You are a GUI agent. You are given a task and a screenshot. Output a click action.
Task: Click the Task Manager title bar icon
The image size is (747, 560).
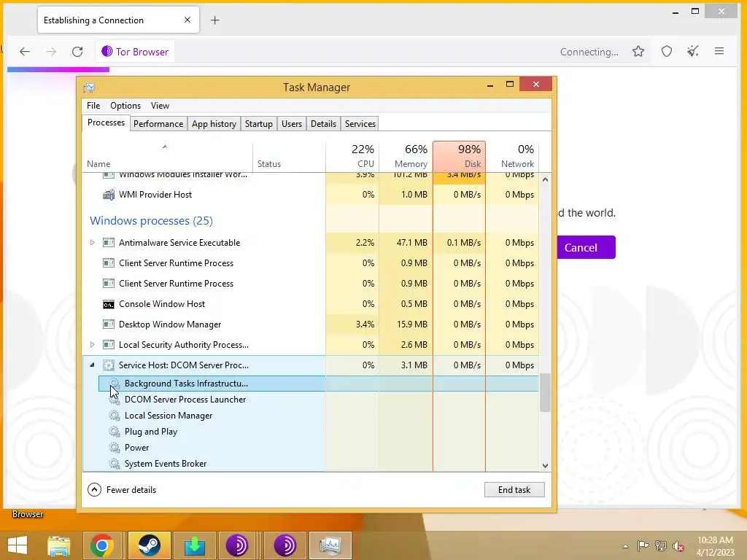tap(88, 87)
